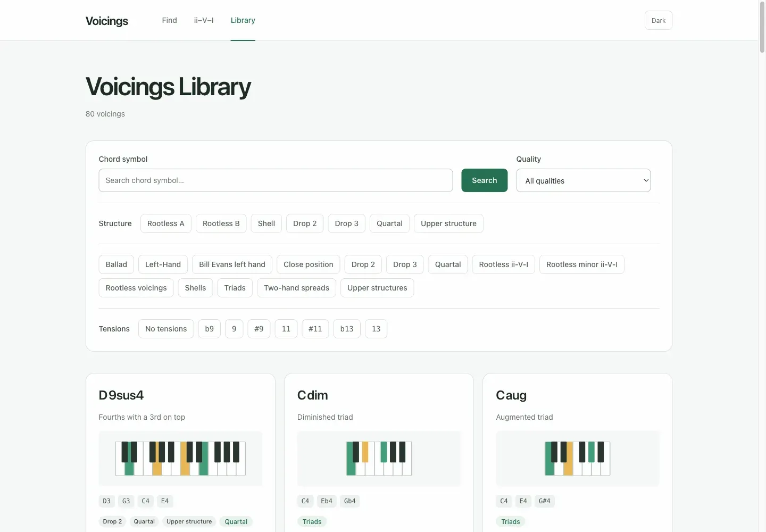Open the ii–V–I tab

[x=204, y=20]
